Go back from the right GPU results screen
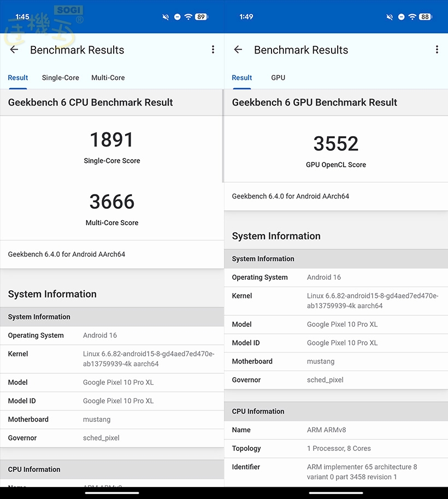 tap(238, 50)
